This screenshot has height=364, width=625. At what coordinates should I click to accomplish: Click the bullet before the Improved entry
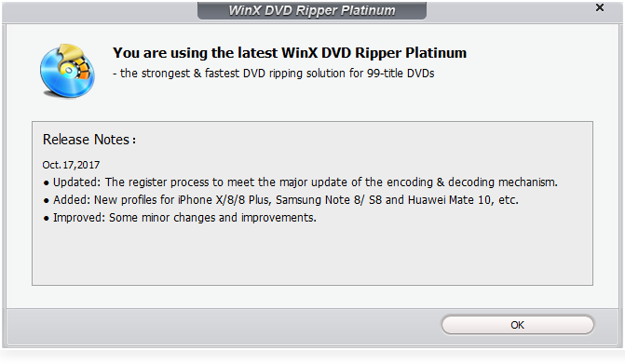click(47, 218)
